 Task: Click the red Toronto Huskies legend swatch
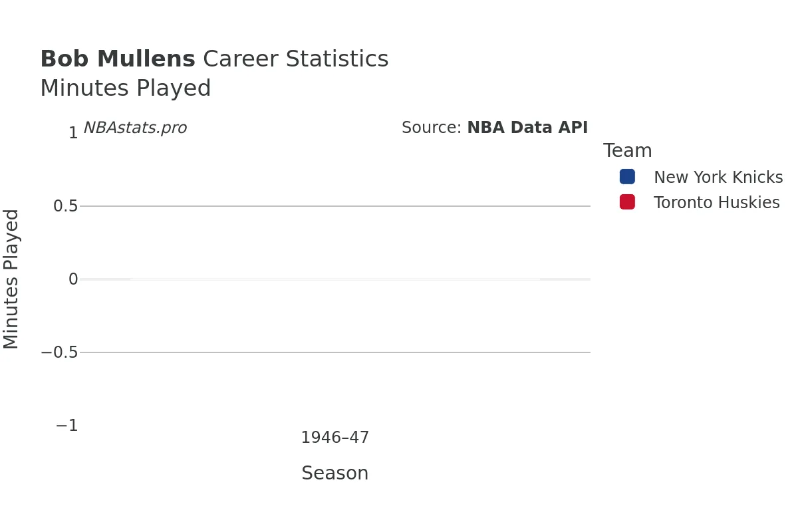tap(627, 202)
